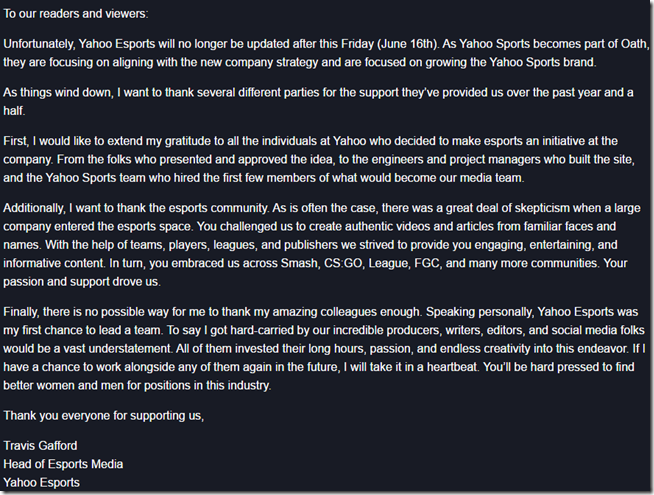Screen dimensions: 654x495
Task: Click the line 'passion and support drove us.'
Action: 82,281
